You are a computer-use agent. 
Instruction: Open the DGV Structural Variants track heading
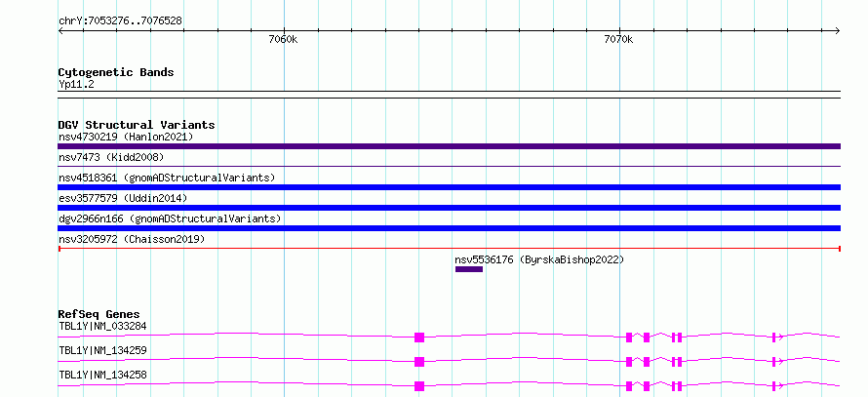tap(137, 125)
